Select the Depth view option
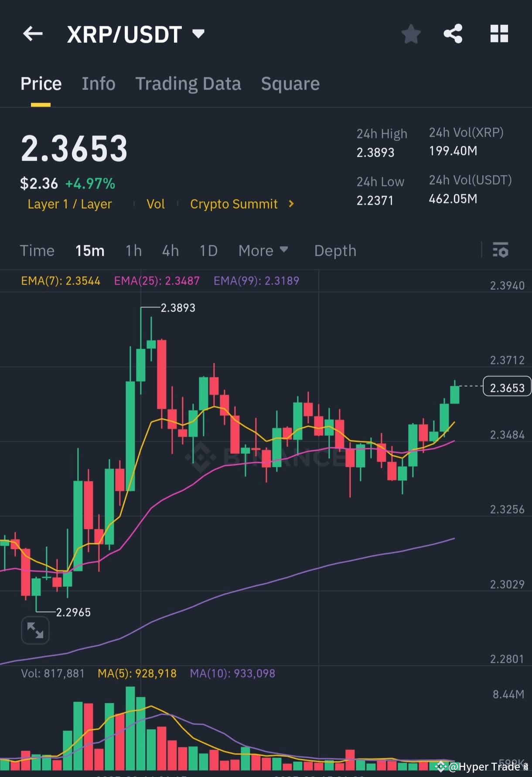 [x=335, y=250]
